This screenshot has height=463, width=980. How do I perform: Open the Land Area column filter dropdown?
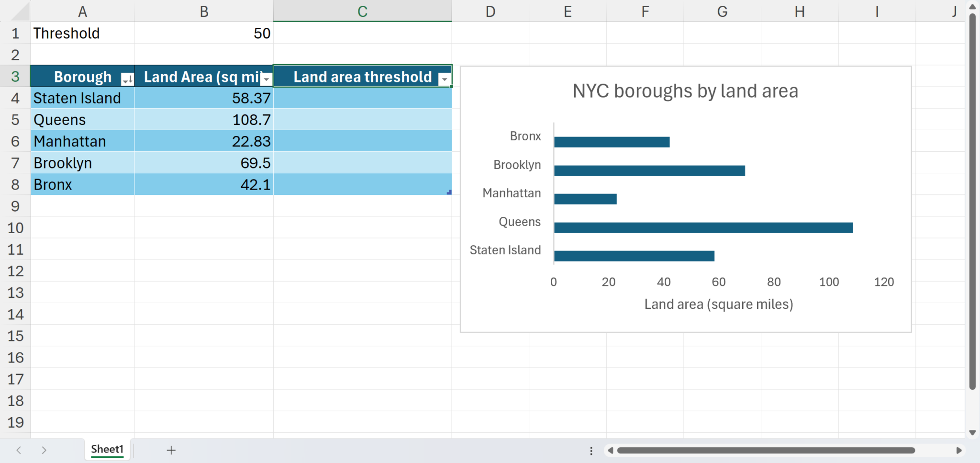point(266,79)
